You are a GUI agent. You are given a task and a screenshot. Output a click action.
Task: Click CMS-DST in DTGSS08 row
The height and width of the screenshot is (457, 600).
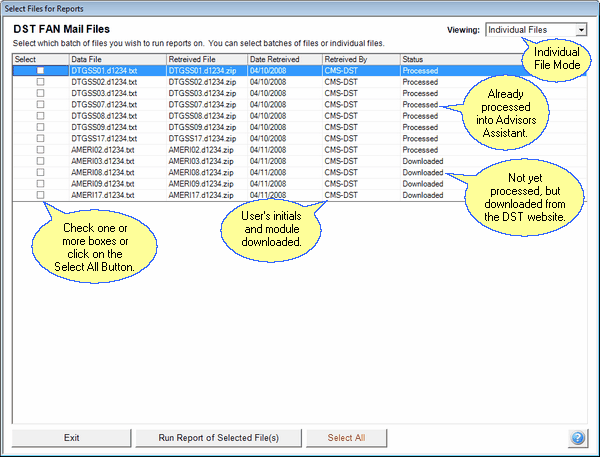point(341,116)
